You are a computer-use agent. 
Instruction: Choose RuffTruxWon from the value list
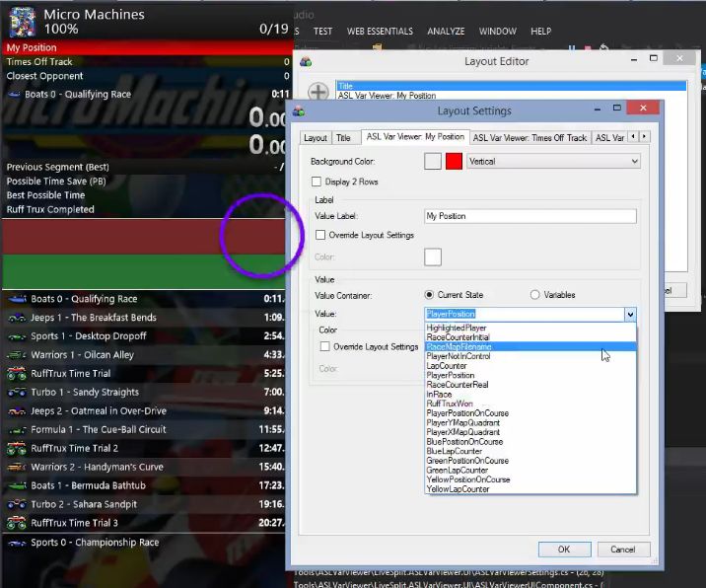pos(530,404)
